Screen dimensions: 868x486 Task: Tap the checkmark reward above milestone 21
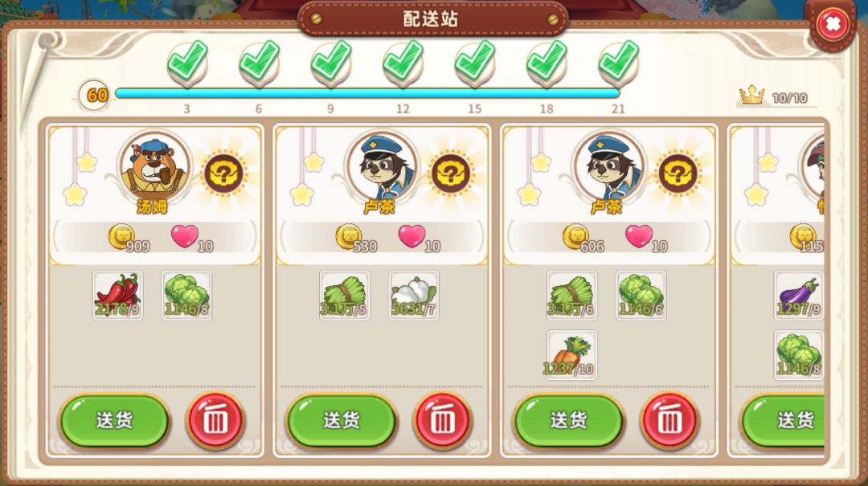coord(618,62)
